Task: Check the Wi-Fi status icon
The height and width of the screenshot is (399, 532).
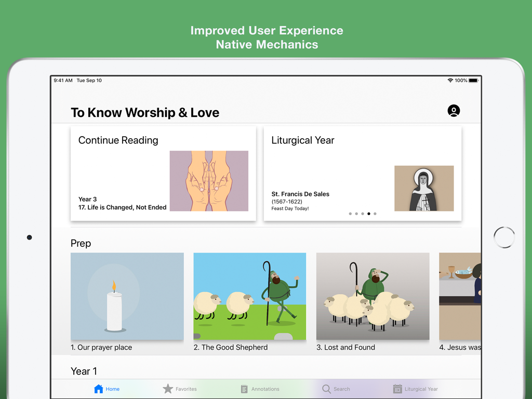Action: pos(450,81)
